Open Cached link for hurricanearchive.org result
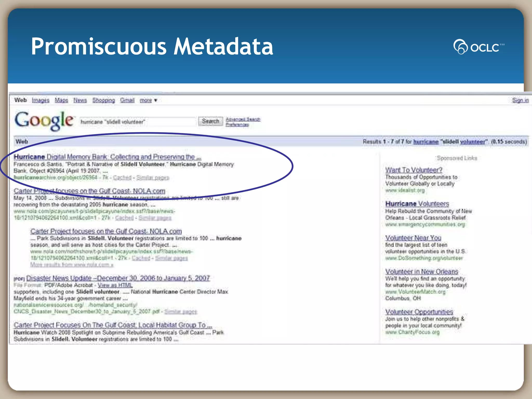532x399 pixels. tap(122, 178)
